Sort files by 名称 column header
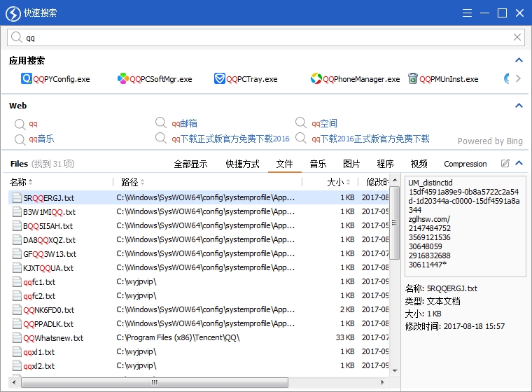The image size is (532, 392). (21, 182)
